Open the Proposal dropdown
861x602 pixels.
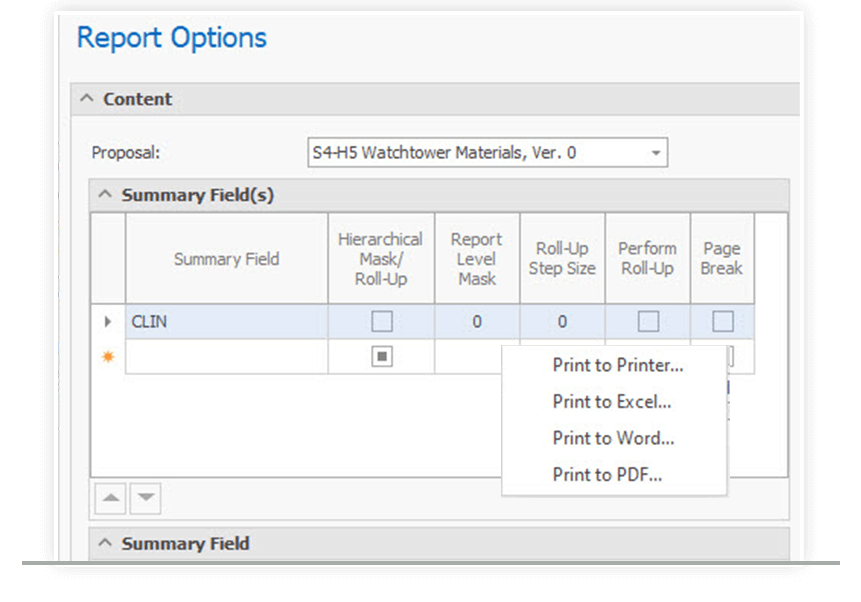click(655, 152)
